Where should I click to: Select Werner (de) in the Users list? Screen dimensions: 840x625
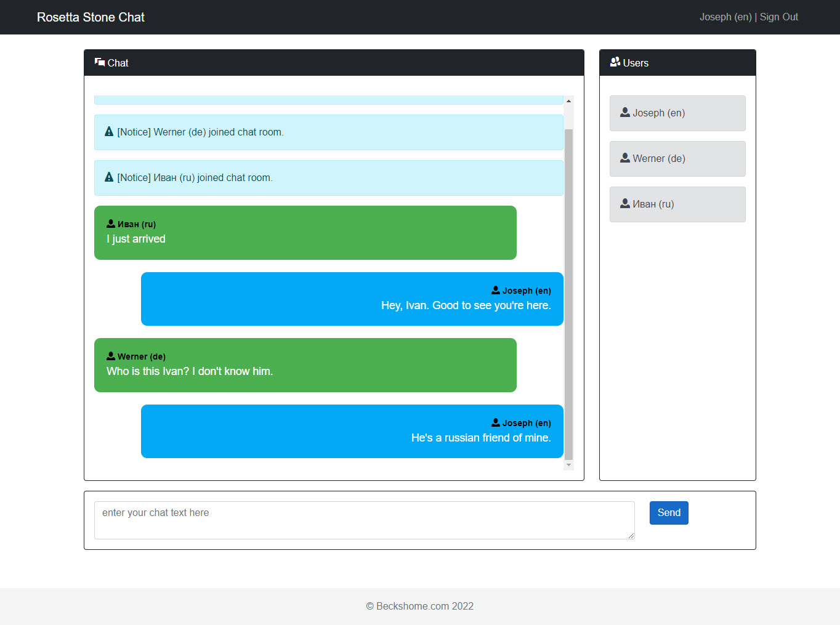(677, 158)
